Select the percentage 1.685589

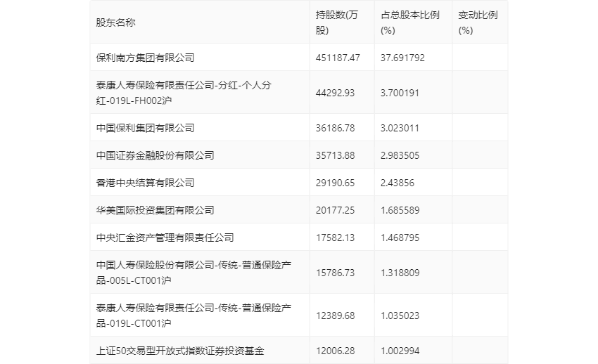400,210
